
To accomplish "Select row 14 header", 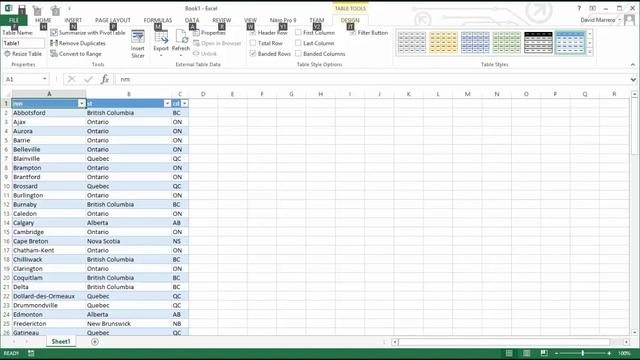I will tap(6, 223).
